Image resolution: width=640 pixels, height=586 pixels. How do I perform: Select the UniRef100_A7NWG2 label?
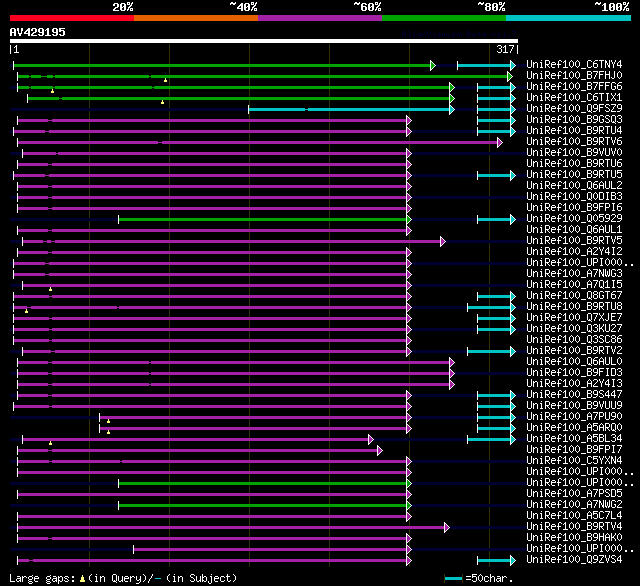point(574,505)
